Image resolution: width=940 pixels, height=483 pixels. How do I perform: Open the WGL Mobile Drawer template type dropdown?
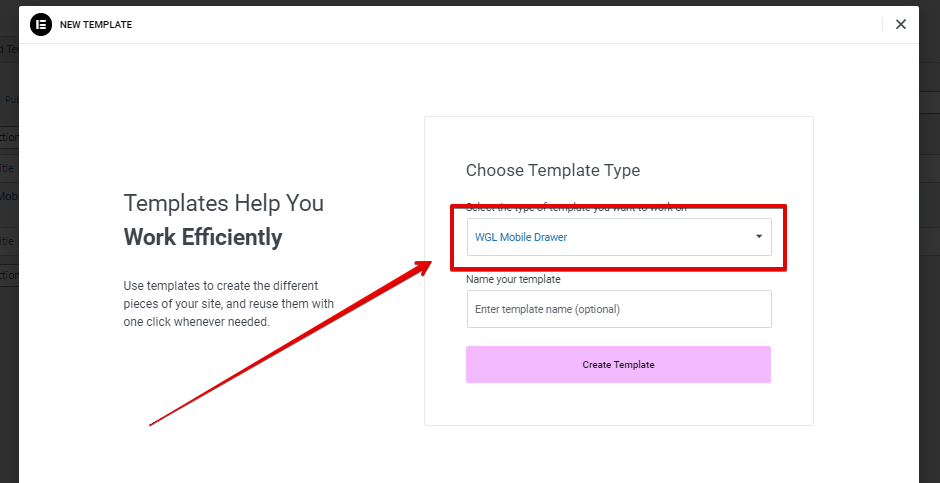pyautogui.click(x=619, y=237)
